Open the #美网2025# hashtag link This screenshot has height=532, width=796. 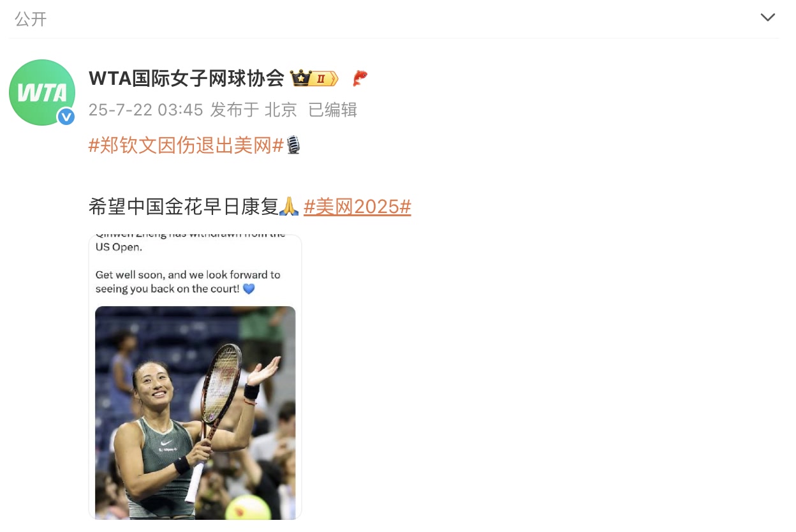[357, 207]
